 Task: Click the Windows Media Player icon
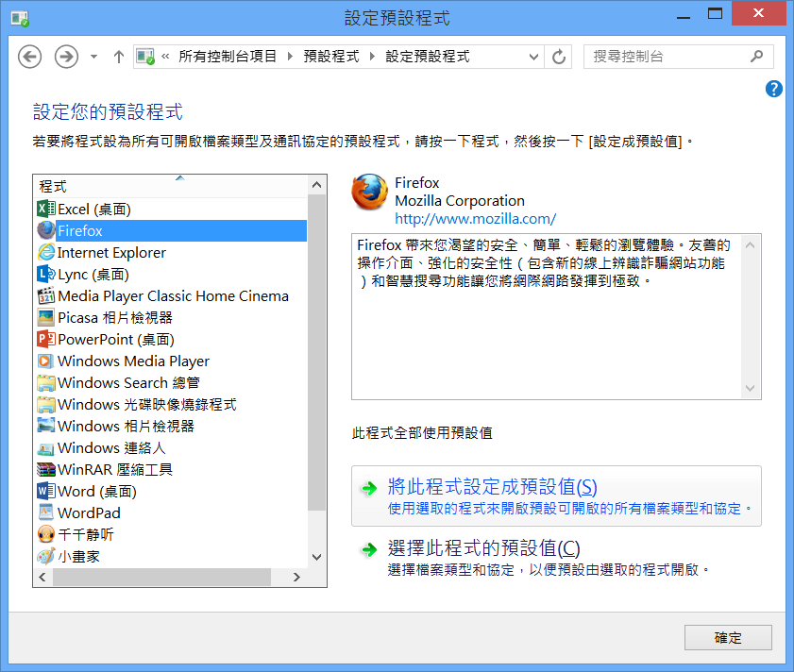[x=46, y=361]
